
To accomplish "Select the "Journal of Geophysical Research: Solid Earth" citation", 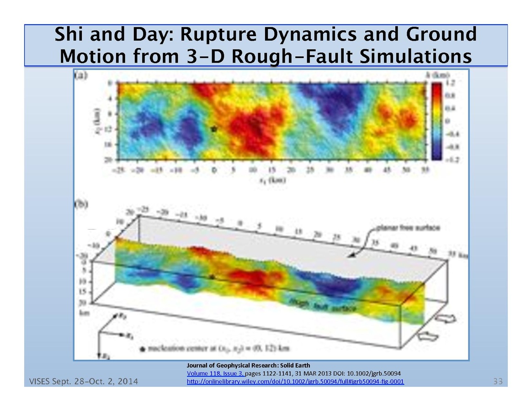I will click(248, 365).
